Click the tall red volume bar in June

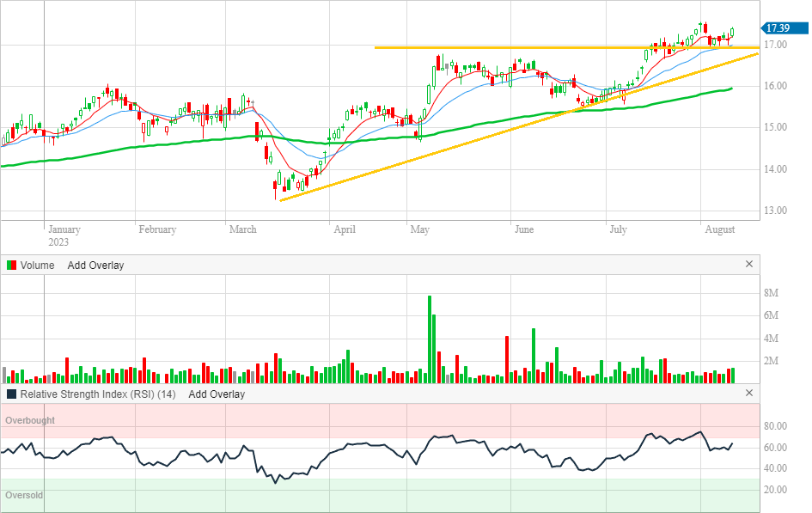point(507,359)
